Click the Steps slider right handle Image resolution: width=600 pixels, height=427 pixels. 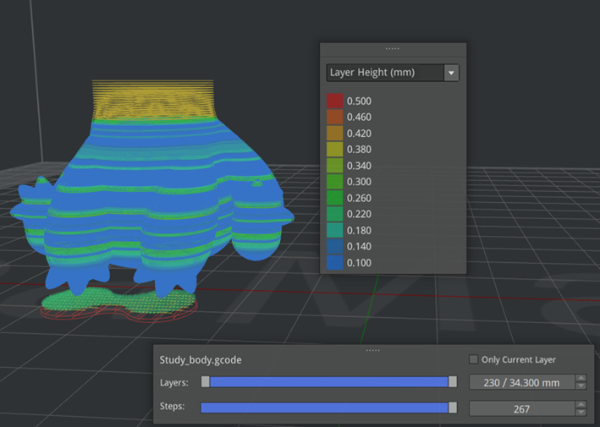click(x=453, y=408)
